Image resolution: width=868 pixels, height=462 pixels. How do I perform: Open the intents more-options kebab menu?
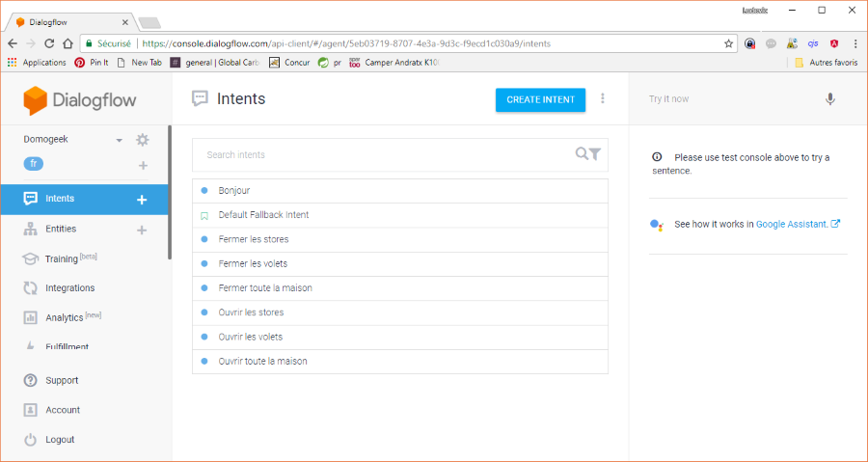[603, 98]
